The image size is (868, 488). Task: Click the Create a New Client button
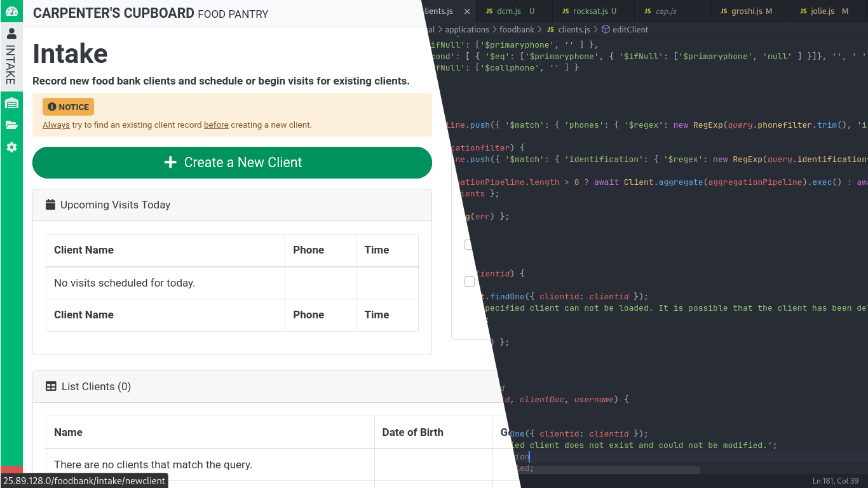point(232,163)
